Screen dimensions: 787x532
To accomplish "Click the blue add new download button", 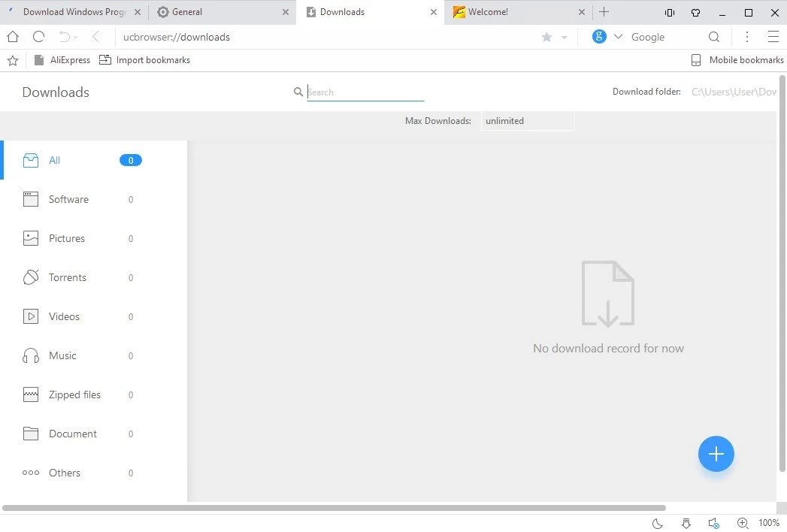I will (716, 454).
